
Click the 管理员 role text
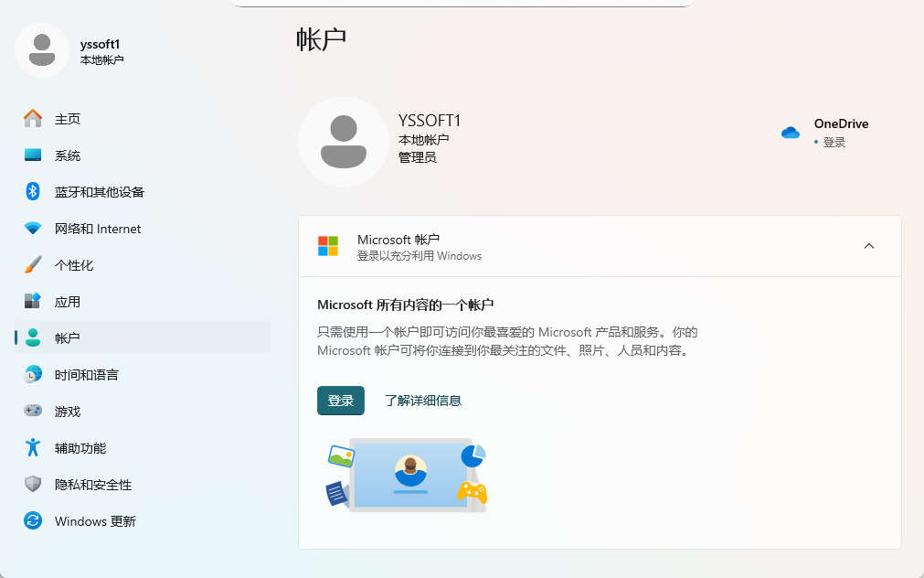(x=417, y=157)
